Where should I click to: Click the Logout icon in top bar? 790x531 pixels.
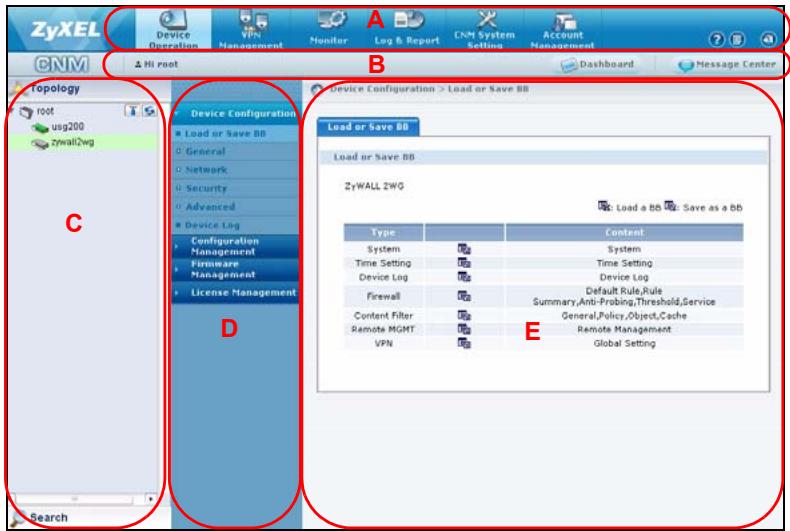[768, 39]
